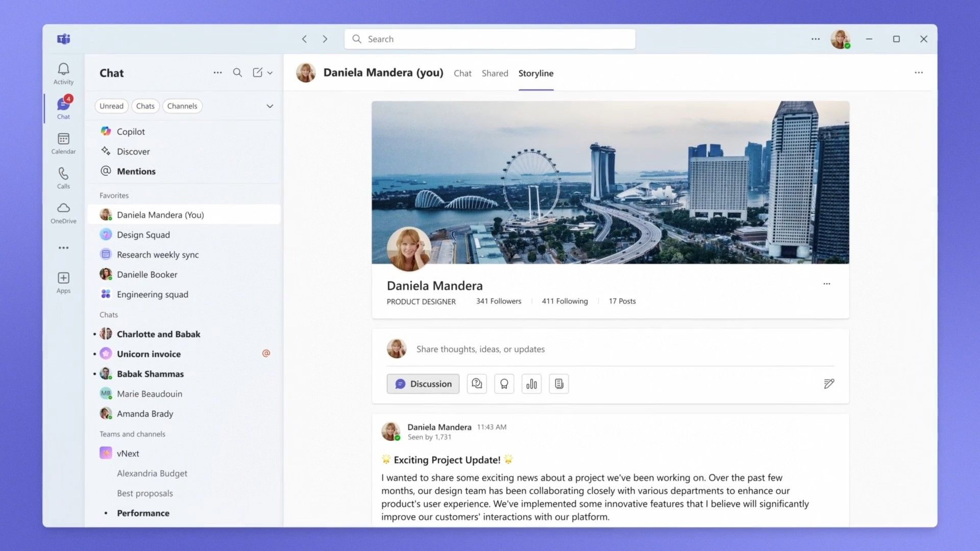Image resolution: width=980 pixels, height=551 pixels.
Task: Toggle the Chats filter chip
Action: (145, 106)
